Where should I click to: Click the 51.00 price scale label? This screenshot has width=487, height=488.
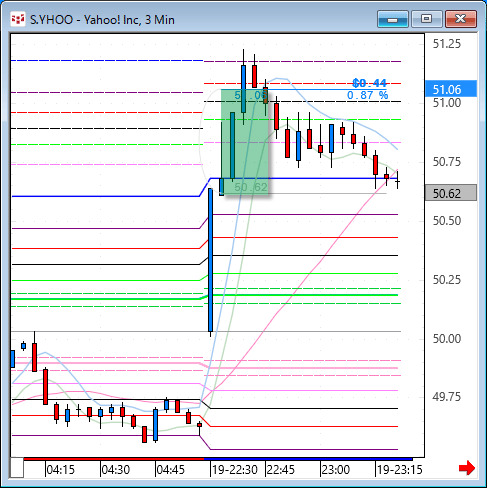pos(447,103)
